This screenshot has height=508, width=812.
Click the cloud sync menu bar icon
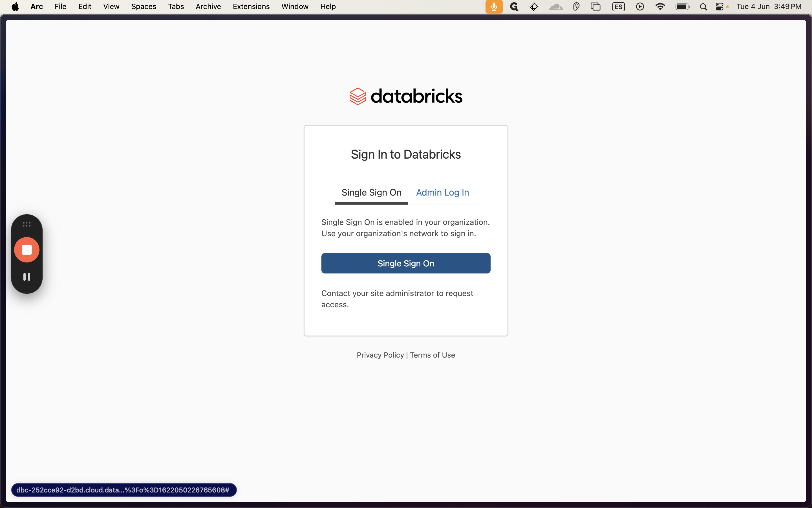[x=556, y=6]
